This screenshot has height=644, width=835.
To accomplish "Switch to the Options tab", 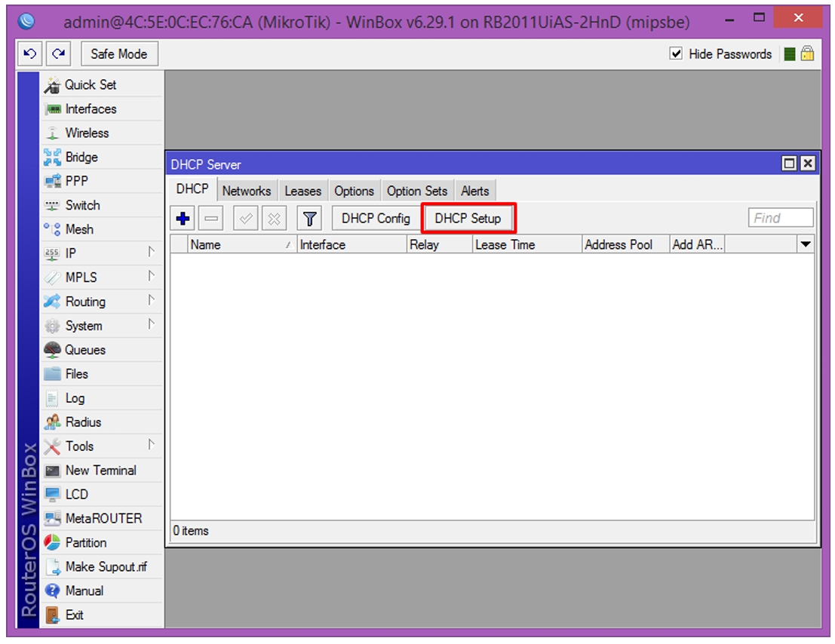I will pyautogui.click(x=354, y=191).
